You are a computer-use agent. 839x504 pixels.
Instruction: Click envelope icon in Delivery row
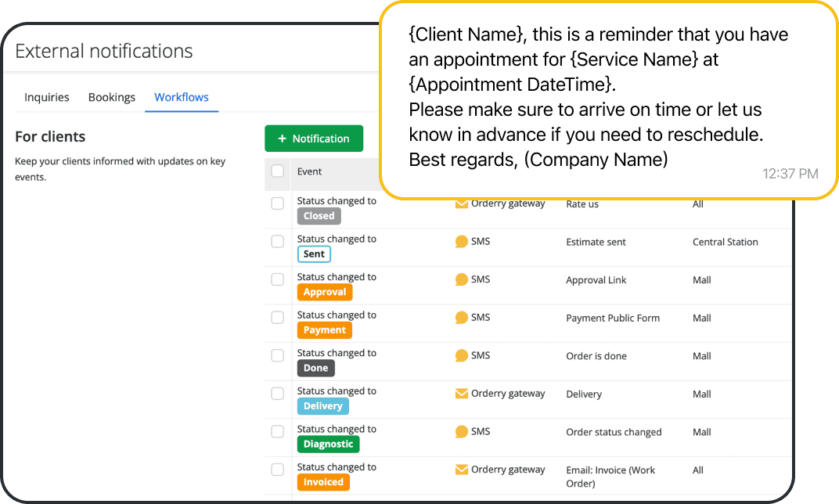tap(462, 394)
